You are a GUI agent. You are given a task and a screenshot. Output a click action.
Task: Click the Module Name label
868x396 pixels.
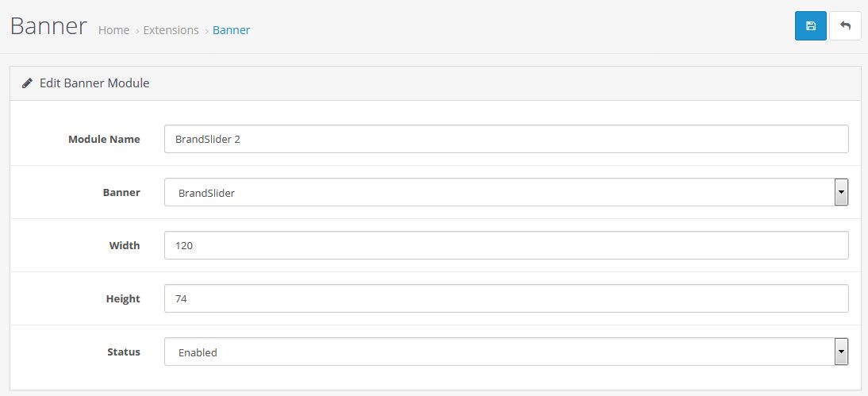[104, 139]
